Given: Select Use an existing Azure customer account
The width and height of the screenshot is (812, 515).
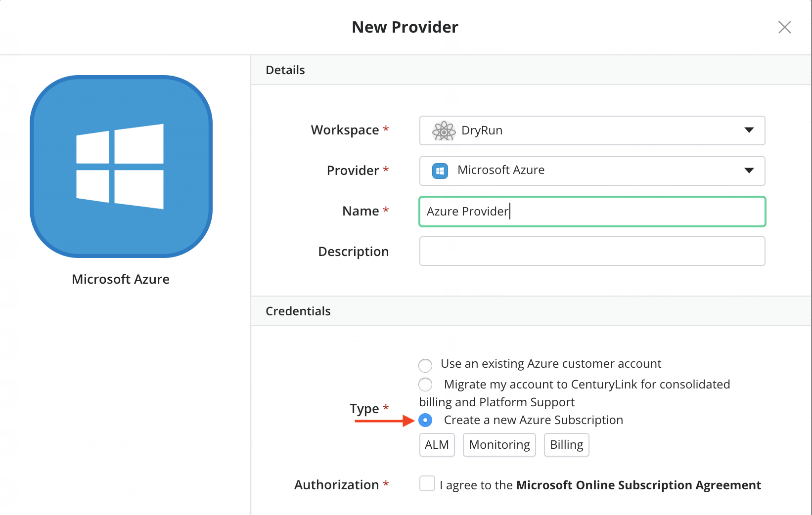Looking at the screenshot, I should coord(425,365).
